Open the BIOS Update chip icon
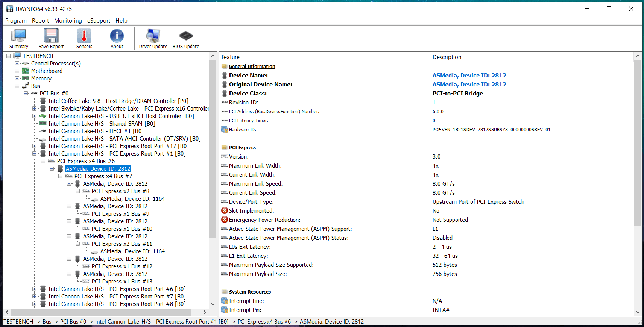 point(186,39)
